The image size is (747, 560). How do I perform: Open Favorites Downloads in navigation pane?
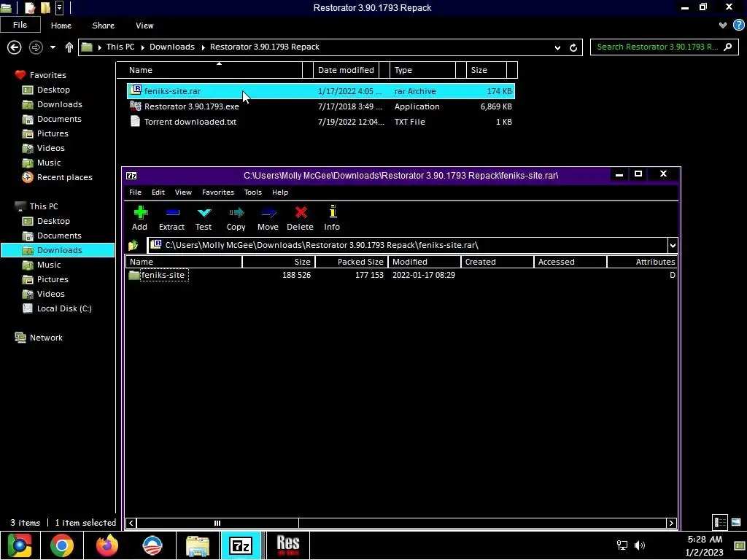tap(60, 104)
